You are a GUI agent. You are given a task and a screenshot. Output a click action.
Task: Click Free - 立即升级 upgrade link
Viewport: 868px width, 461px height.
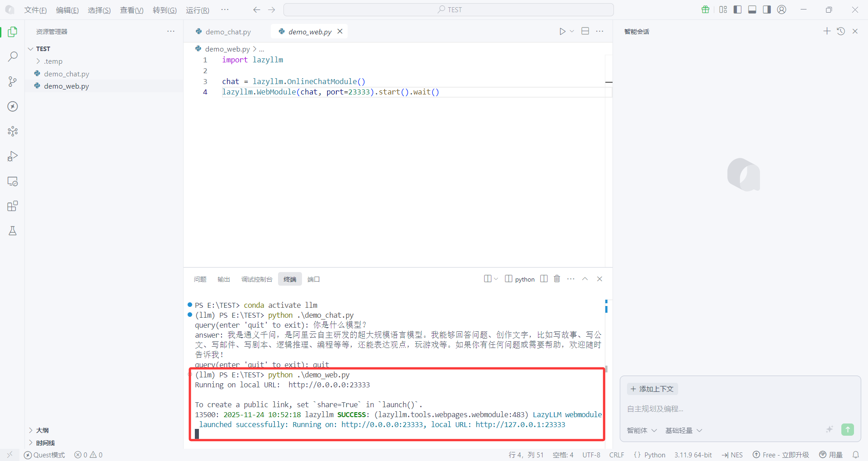pyautogui.click(x=781, y=455)
